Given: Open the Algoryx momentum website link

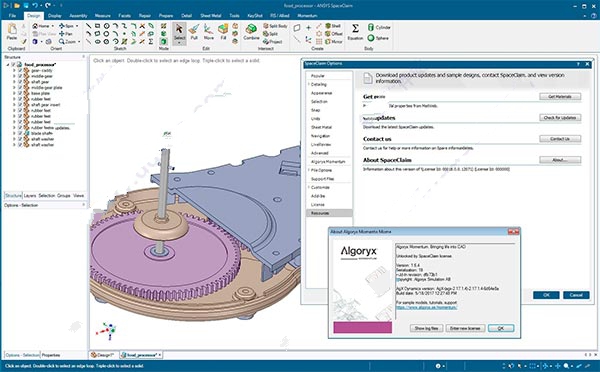Looking at the screenshot, I should [x=426, y=307].
